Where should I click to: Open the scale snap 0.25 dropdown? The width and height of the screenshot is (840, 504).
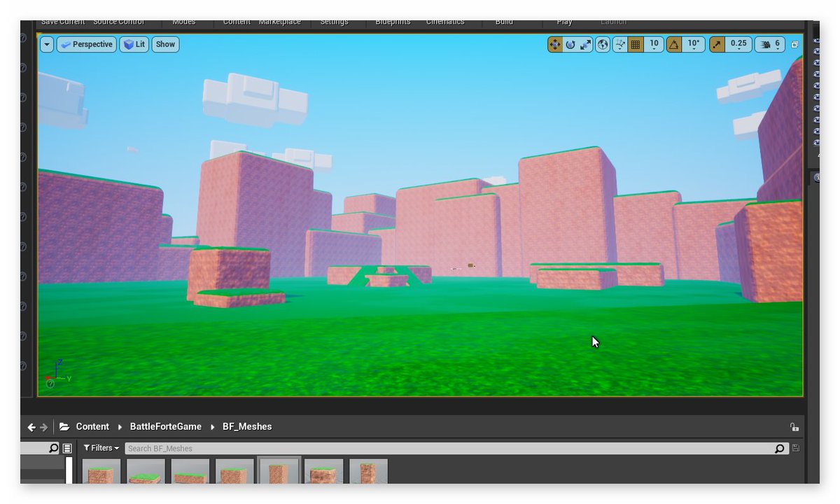pos(738,45)
